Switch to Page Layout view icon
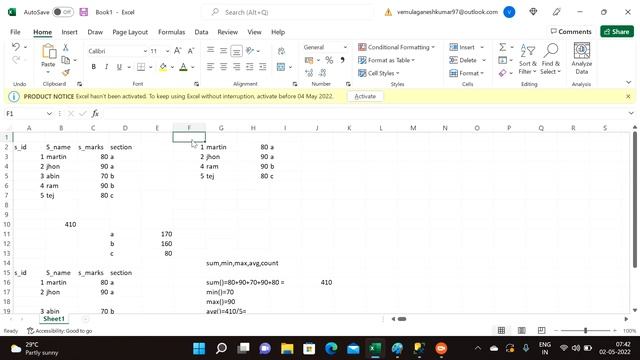This screenshot has width=640, height=360. click(x=521, y=330)
